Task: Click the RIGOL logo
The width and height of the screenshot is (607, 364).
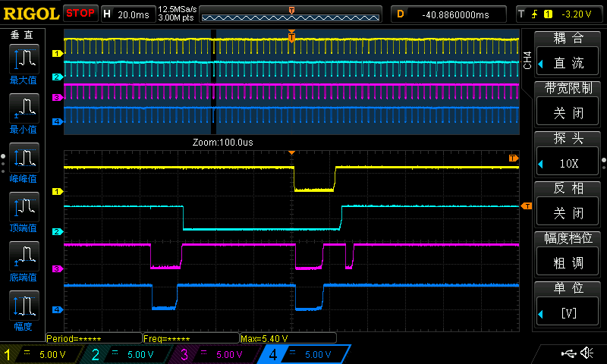Action: tap(31, 14)
